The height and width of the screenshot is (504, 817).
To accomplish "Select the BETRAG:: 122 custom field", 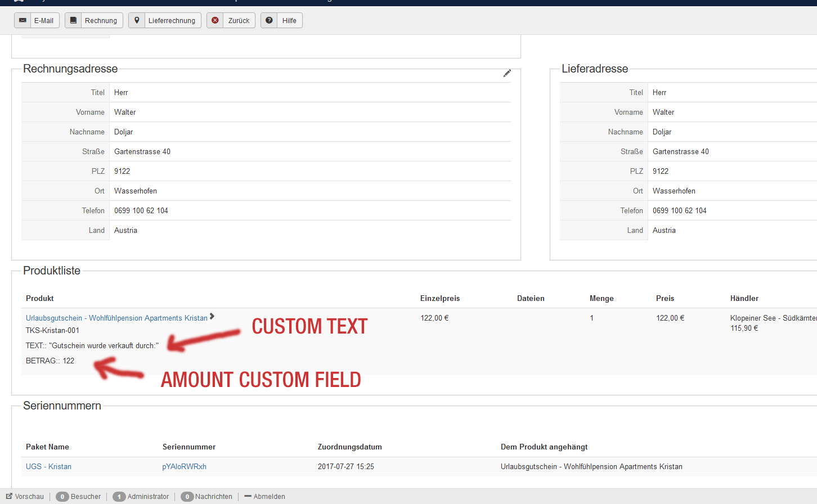I will tap(50, 361).
